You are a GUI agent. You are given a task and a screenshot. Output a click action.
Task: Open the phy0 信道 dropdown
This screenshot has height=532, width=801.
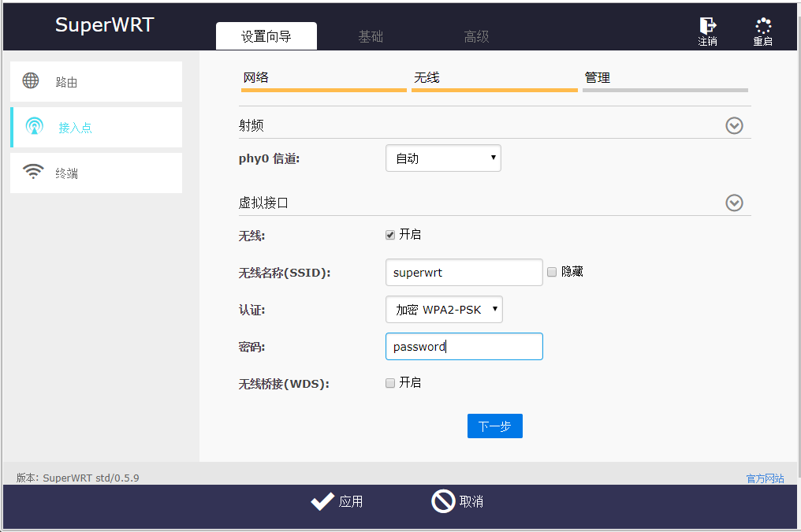pyautogui.click(x=443, y=158)
